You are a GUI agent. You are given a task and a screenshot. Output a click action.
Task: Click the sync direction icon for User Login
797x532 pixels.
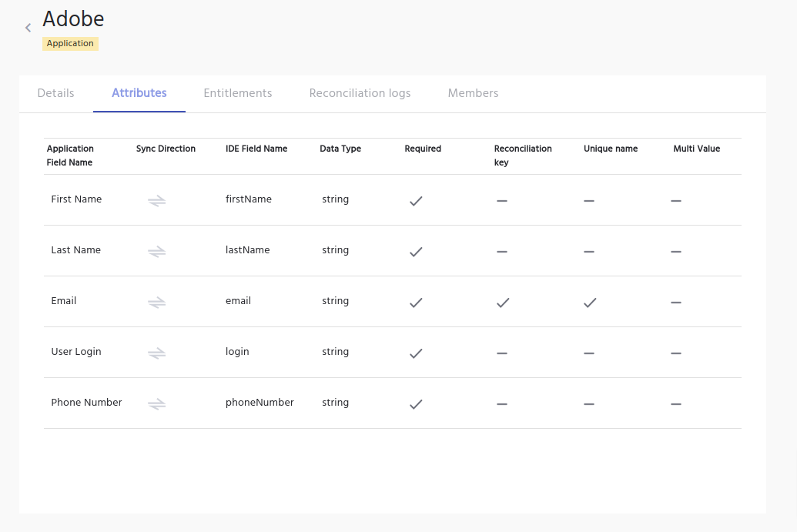pos(157,353)
